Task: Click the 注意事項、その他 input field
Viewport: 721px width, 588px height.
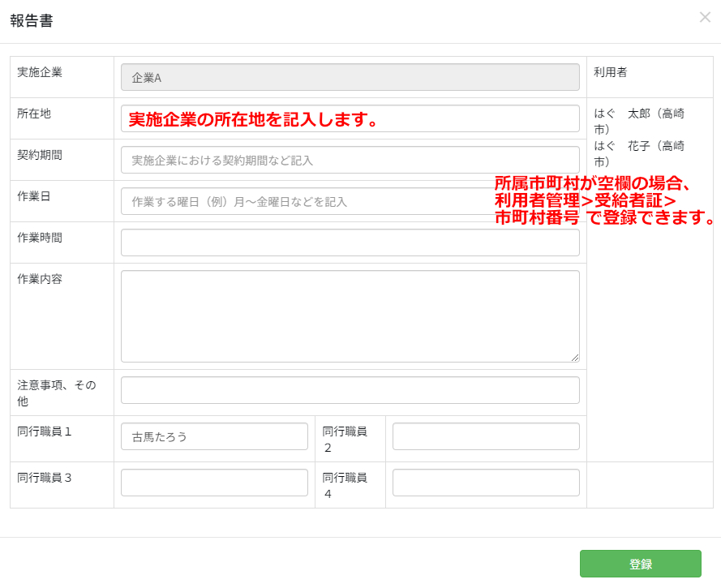Action: (x=350, y=390)
